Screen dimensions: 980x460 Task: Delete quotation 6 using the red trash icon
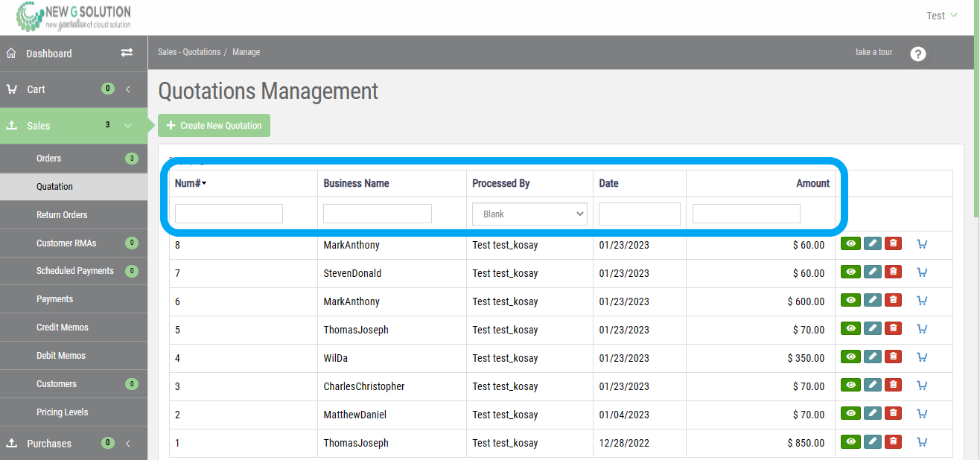[x=893, y=301]
